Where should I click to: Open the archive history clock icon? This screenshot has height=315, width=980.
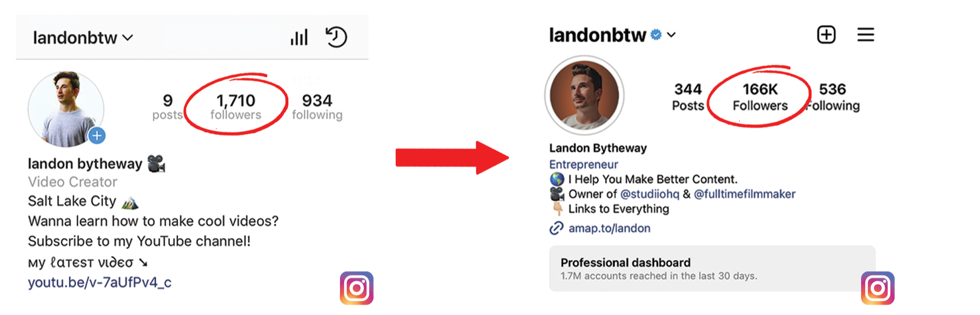[x=336, y=37]
